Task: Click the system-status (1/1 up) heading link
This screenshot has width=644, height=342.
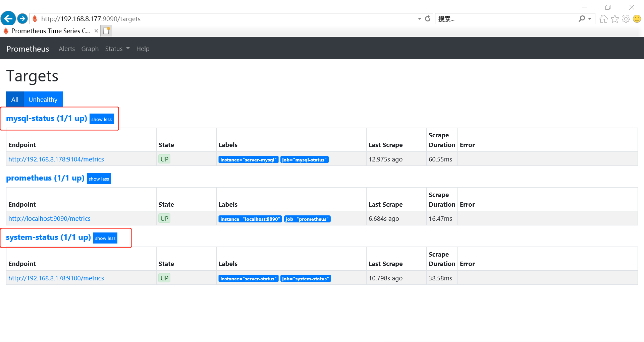Action: [48, 237]
